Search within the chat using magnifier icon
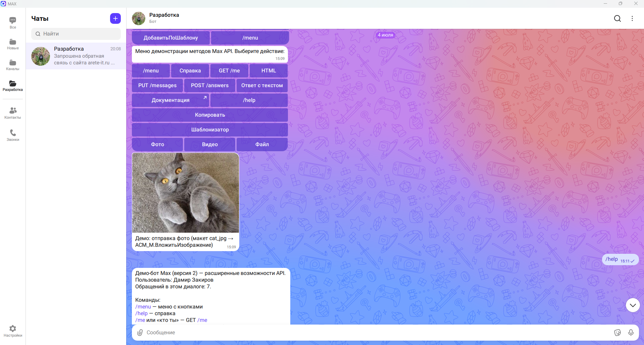Viewport: 644px width, 345px height. [x=617, y=18]
